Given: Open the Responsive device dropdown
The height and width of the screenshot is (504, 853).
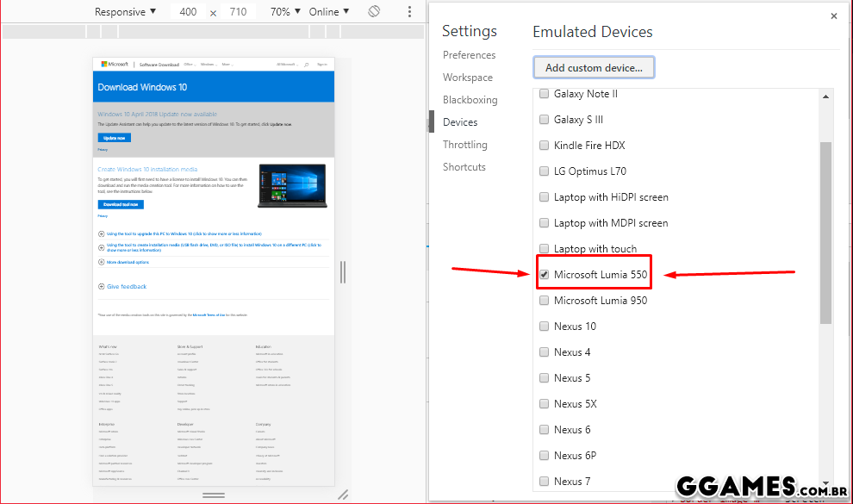Looking at the screenshot, I should click(x=125, y=12).
